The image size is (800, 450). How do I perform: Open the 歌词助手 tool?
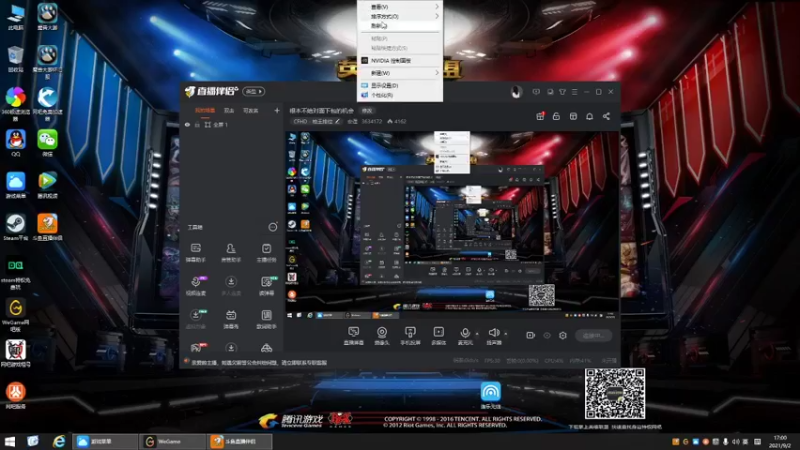[266, 319]
